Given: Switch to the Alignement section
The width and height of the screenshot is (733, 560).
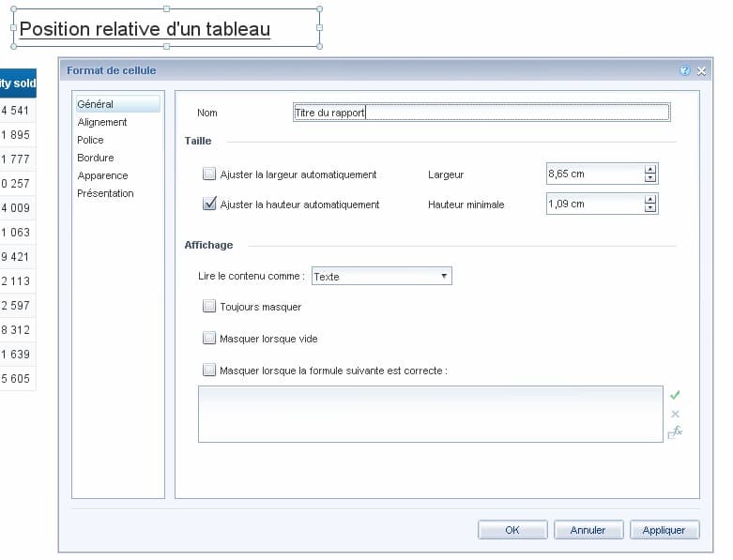Looking at the screenshot, I should point(102,122).
